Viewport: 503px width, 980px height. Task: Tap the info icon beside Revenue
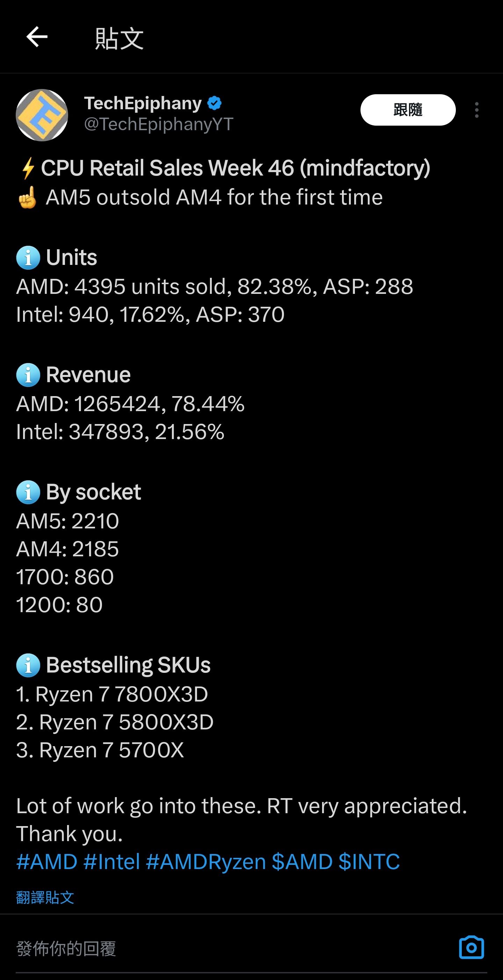(x=28, y=375)
